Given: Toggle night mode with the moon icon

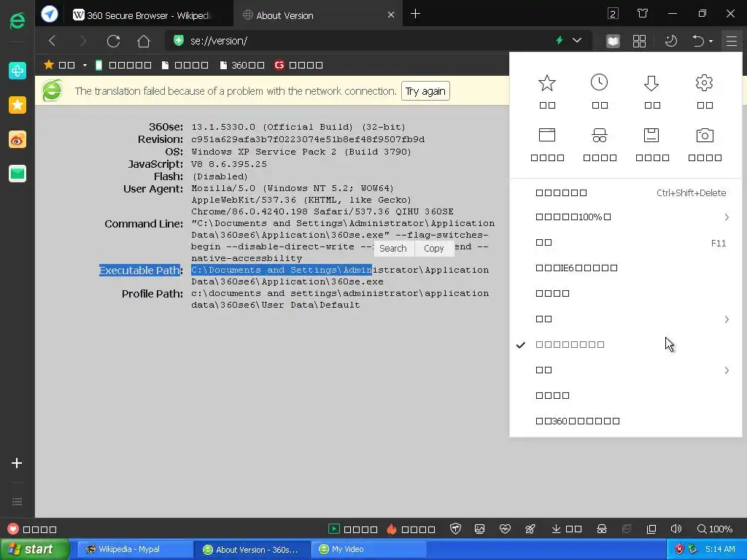Looking at the screenshot, I should point(671,41).
